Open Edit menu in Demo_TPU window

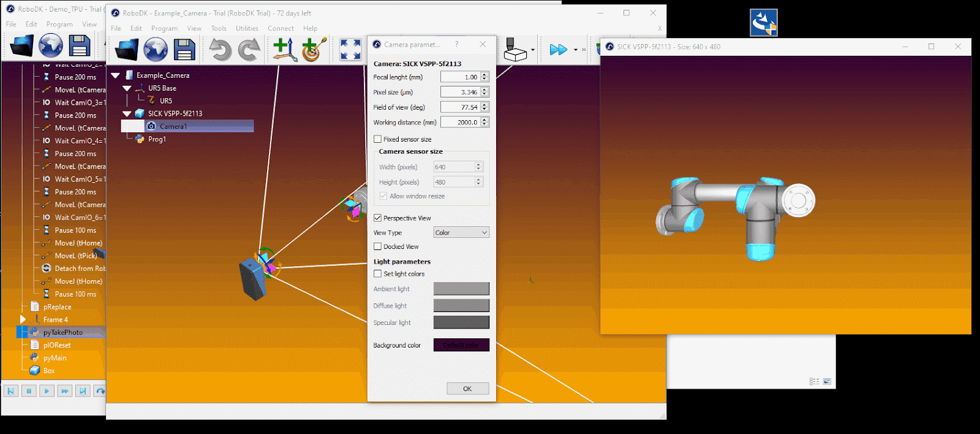tap(31, 25)
